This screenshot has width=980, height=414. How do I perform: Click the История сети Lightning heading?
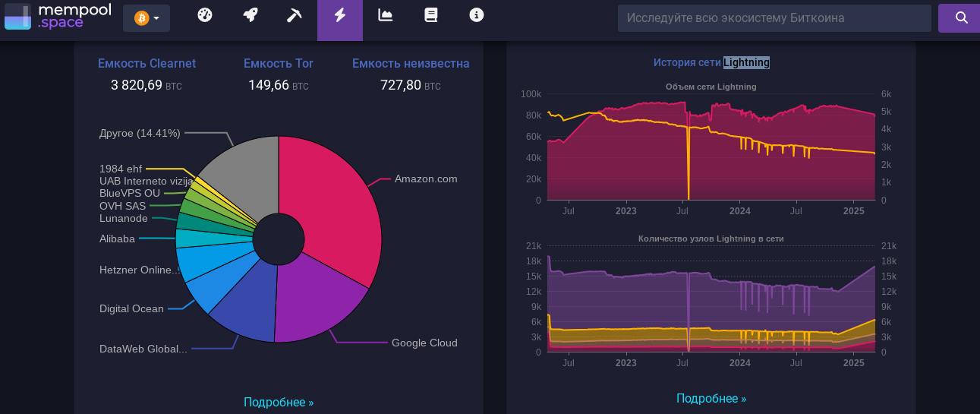711,62
